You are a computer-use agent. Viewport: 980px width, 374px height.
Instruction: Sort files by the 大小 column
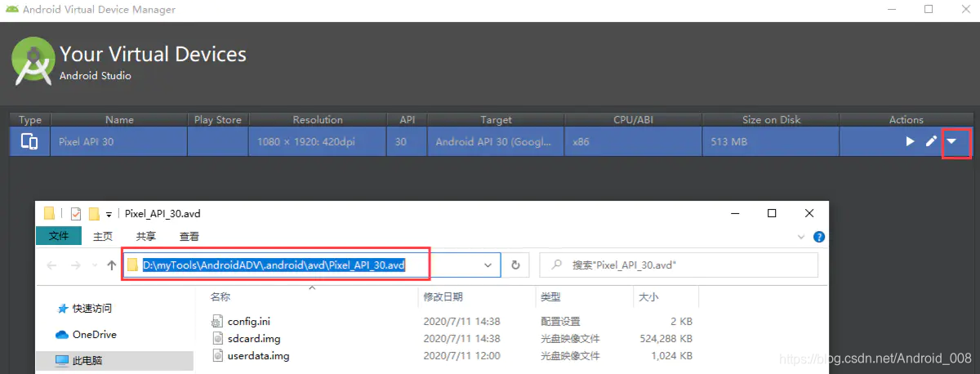(x=648, y=296)
